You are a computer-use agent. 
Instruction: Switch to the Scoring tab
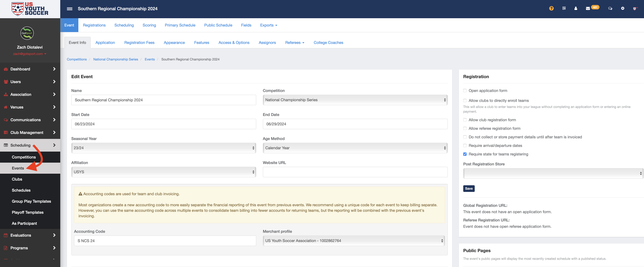tap(149, 25)
